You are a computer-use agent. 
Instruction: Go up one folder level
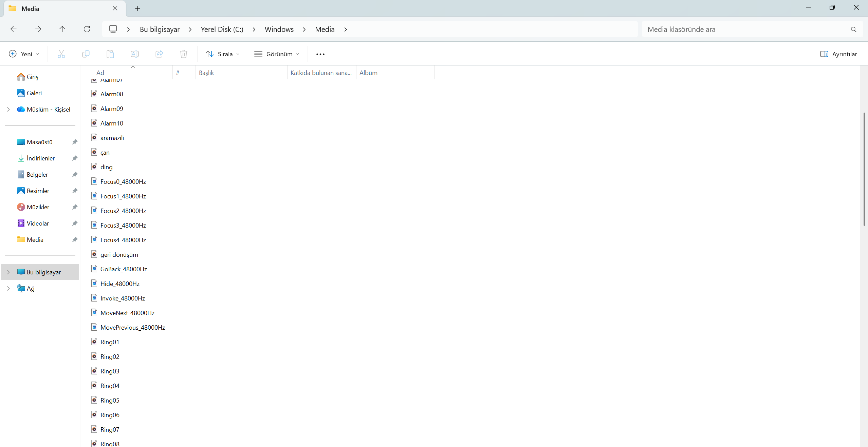tap(62, 29)
